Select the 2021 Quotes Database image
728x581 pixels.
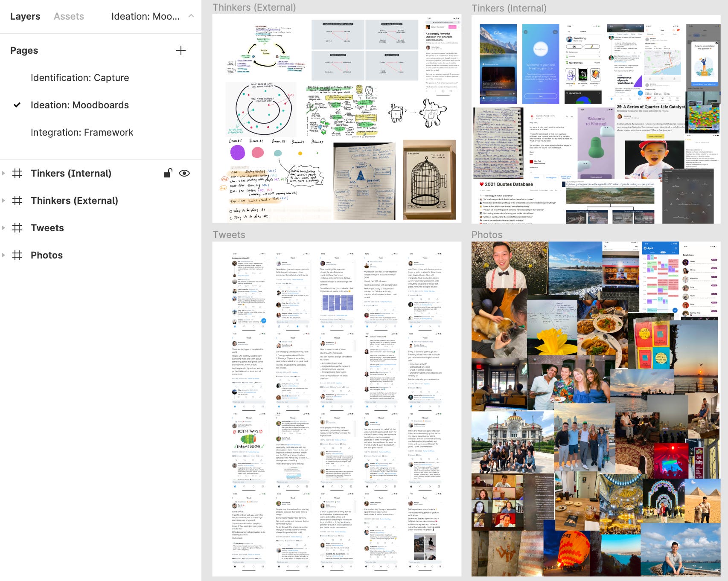tap(518, 201)
